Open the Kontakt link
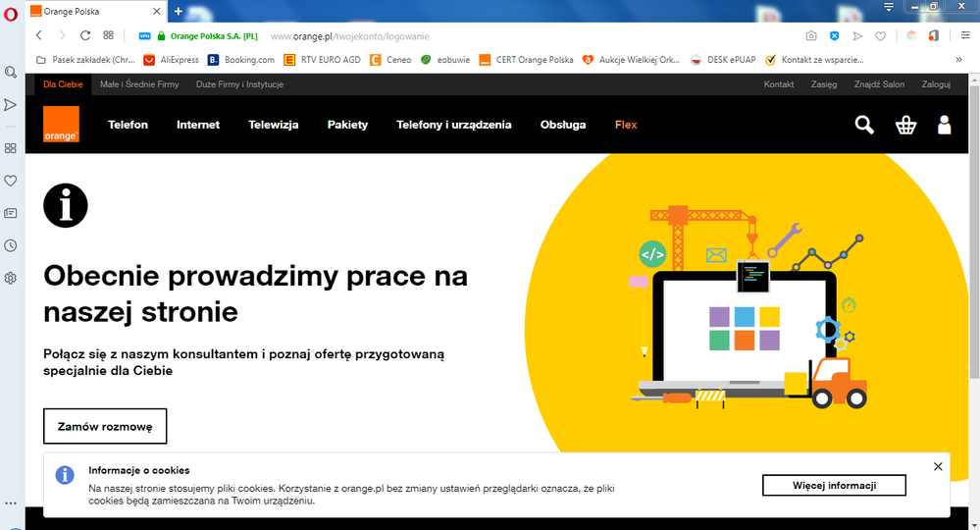The width and height of the screenshot is (980, 530). click(779, 84)
